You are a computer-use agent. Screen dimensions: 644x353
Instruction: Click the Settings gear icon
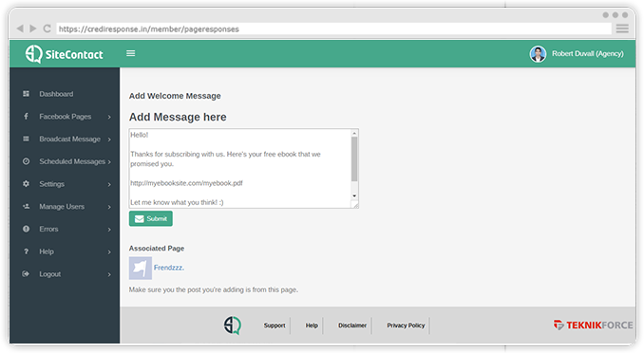[x=26, y=184]
